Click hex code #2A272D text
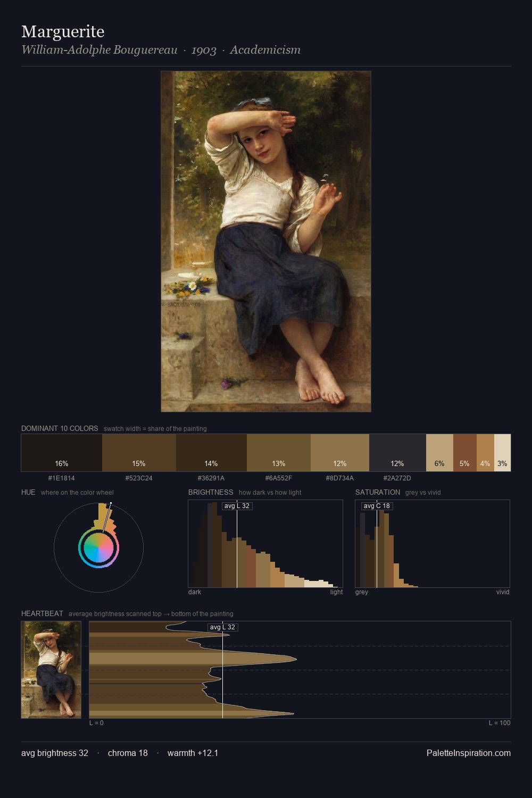 click(397, 478)
